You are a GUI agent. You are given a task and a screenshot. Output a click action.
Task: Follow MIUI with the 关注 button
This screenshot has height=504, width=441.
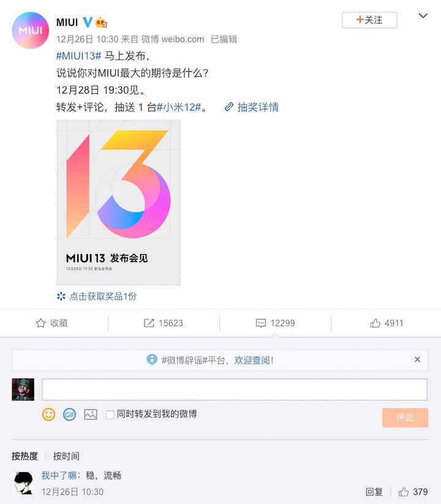pyautogui.click(x=369, y=20)
